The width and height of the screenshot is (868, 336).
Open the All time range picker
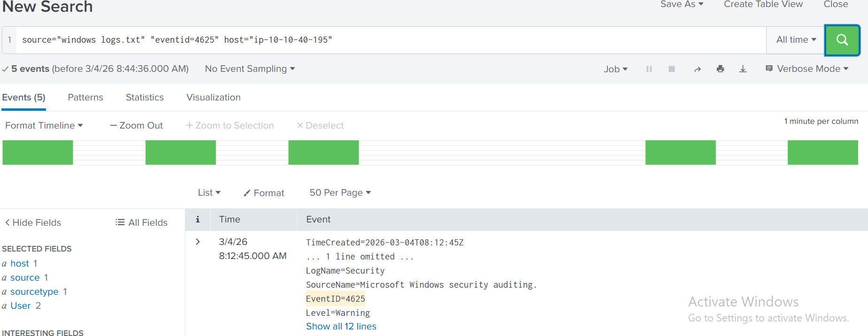796,40
